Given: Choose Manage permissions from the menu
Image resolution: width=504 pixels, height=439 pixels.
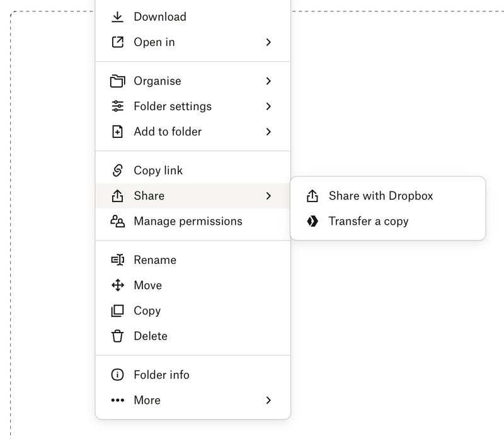Looking at the screenshot, I should coord(188,221).
